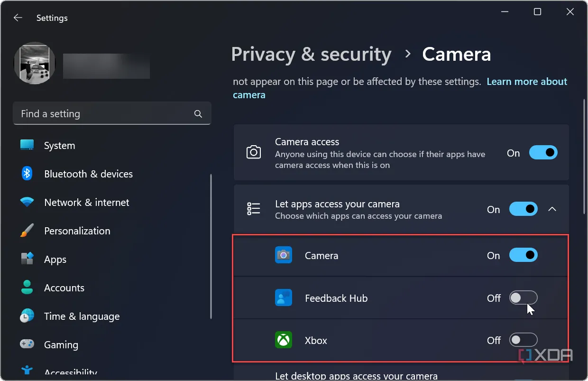Viewport: 588px width, 381px height.
Task: Collapse the Let apps access section chevron
Action: tap(552, 209)
